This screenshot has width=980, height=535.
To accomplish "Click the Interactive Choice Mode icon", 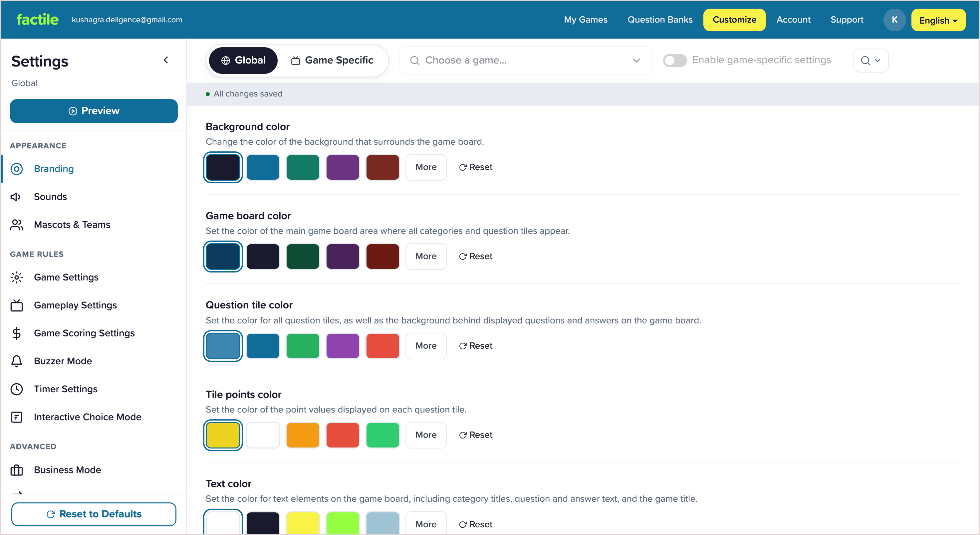I will [16, 417].
